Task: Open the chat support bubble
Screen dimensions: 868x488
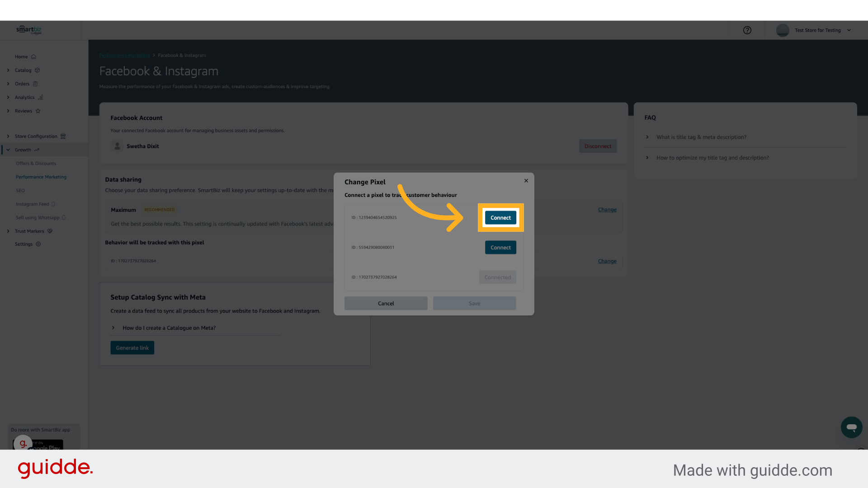Action: point(851,427)
